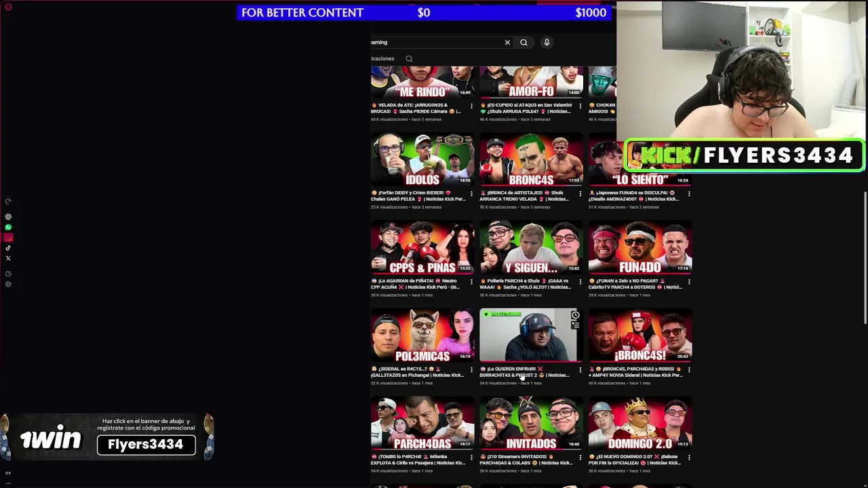868x488 pixels.
Task: Play the ¡BRONC4S! boxing-glove thumbnail
Action: [640, 335]
